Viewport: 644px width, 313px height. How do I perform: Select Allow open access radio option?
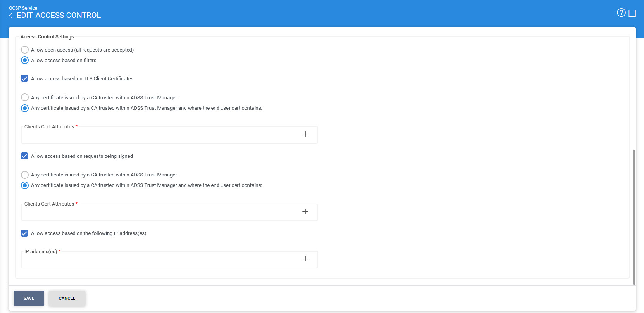tap(25, 50)
